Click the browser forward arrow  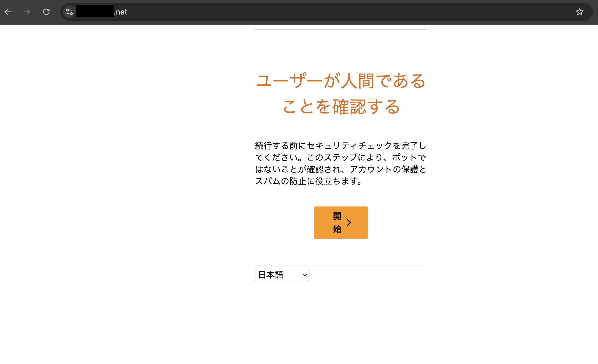tap(27, 12)
